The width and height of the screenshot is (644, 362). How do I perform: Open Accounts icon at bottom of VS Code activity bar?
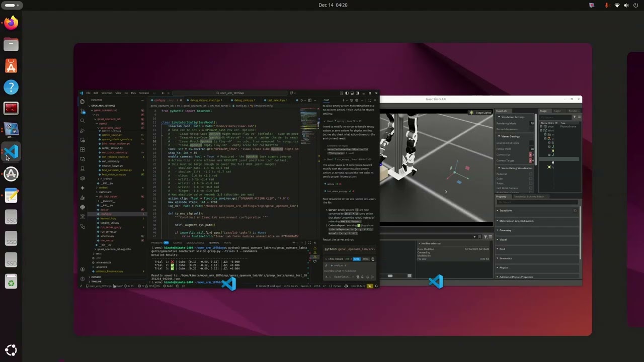tap(83, 269)
